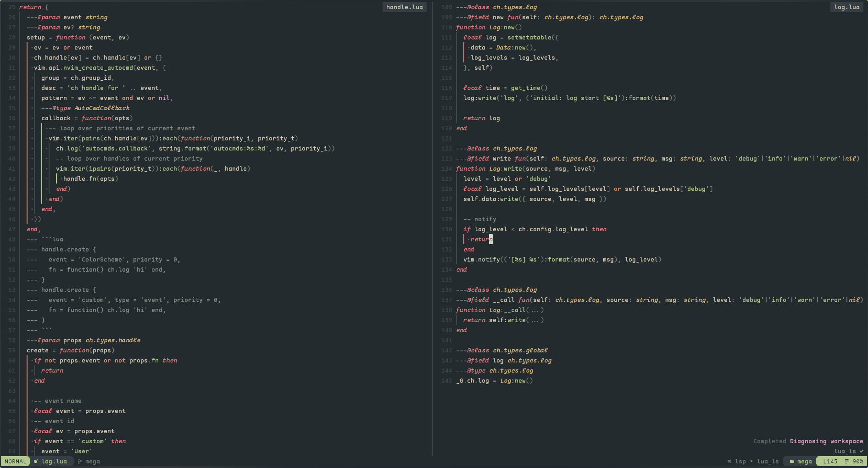
Task: Click '-- event id' comment on line 66
Action: coord(54,421)
